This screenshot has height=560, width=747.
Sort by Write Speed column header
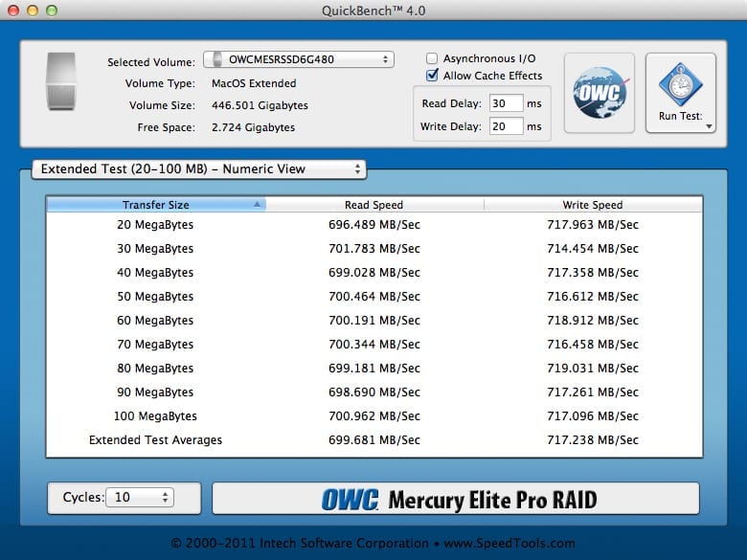click(x=592, y=205)
